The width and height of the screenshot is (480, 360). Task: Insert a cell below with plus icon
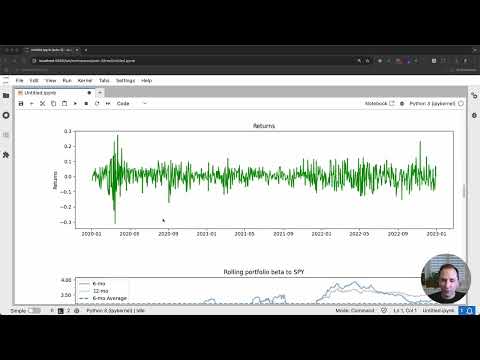point(32,104)
